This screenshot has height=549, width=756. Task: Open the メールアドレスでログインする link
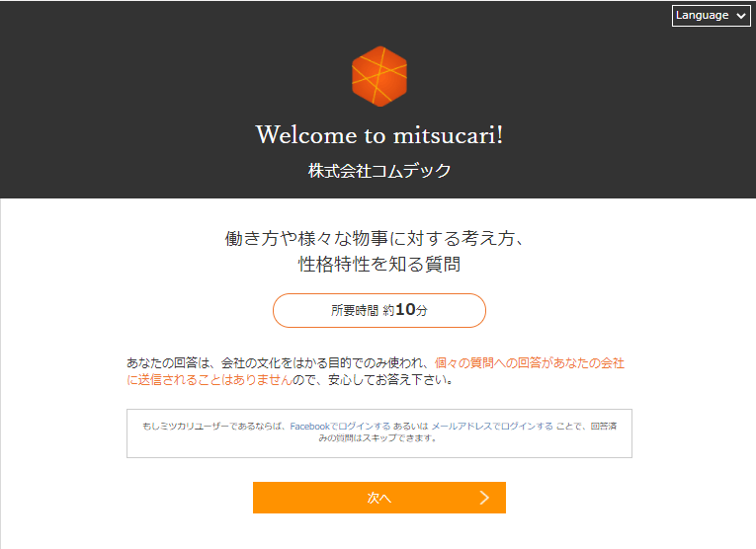(491, 427)
